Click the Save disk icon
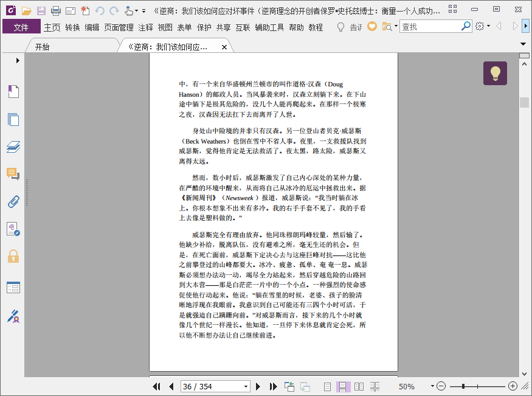Image resolution: width=532 pixels, height=396 pixels. [x=41, y=11]
